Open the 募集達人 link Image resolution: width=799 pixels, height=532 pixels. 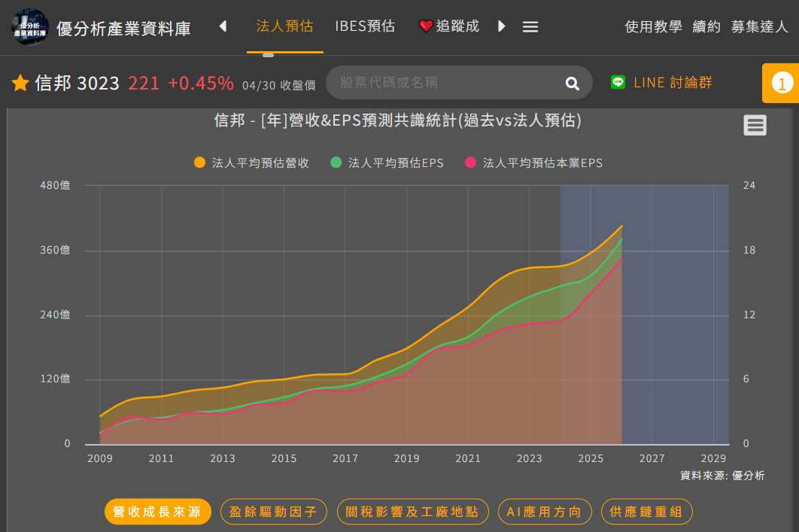pyautogui.click(x=759, y=26)
